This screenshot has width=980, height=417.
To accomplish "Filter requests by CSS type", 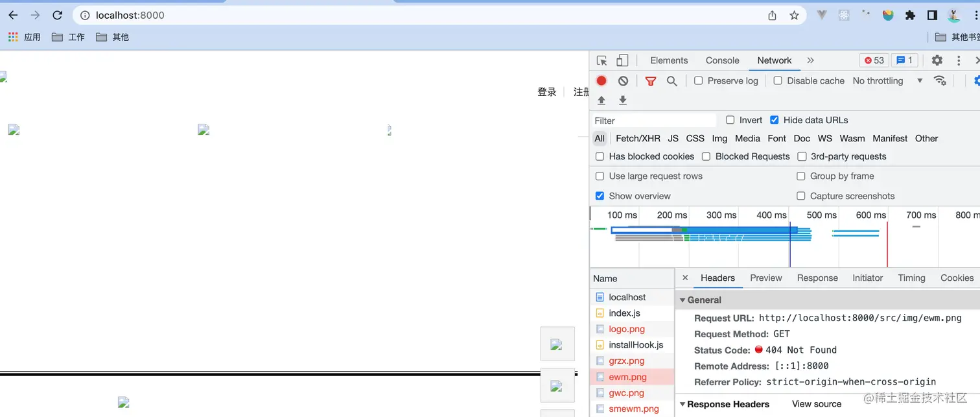I will (695, 138).
